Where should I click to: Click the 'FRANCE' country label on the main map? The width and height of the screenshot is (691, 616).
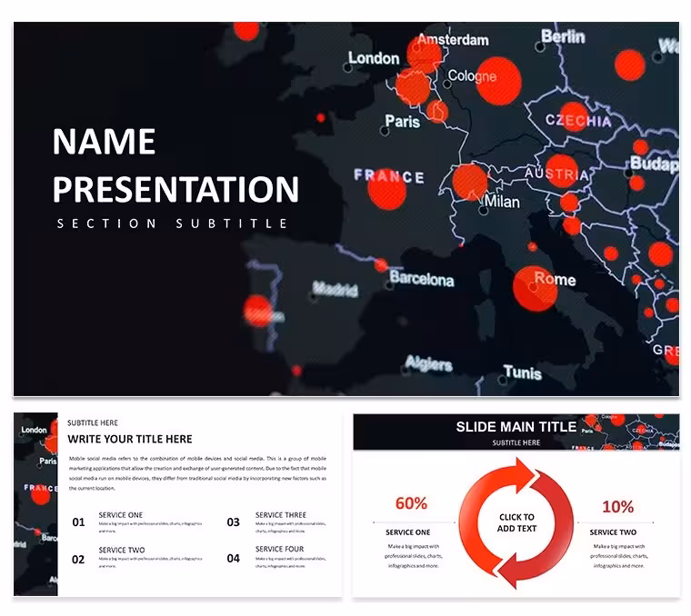click(x=389, y=176)
